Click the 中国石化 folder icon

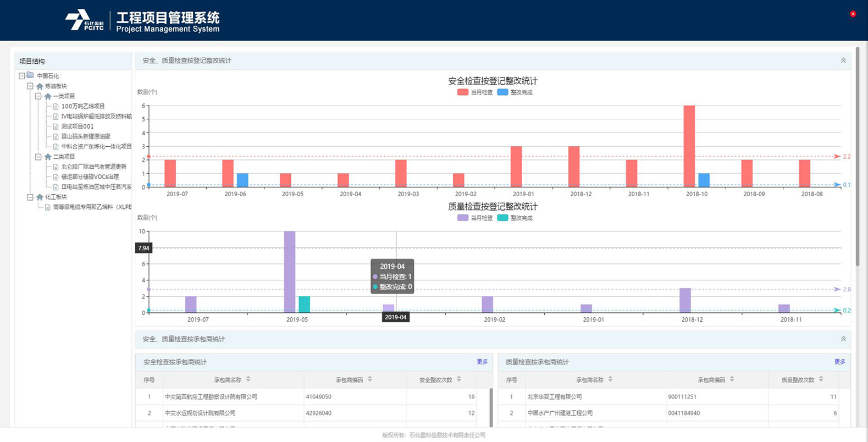[31, 76]
